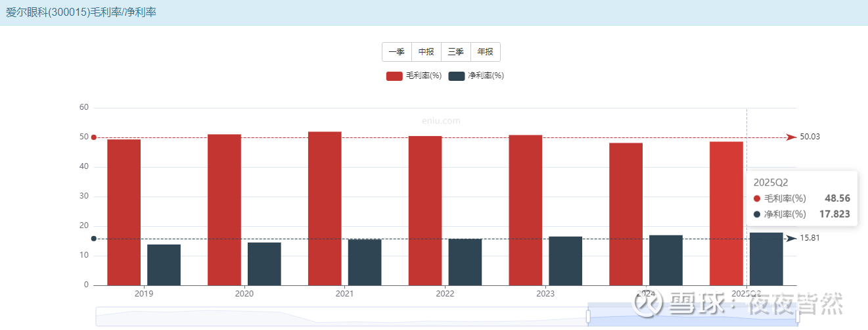This screenshot has height=330, width=868.
Task: Click the 2023 red gross margin bar
Action: tap(526, 210)
